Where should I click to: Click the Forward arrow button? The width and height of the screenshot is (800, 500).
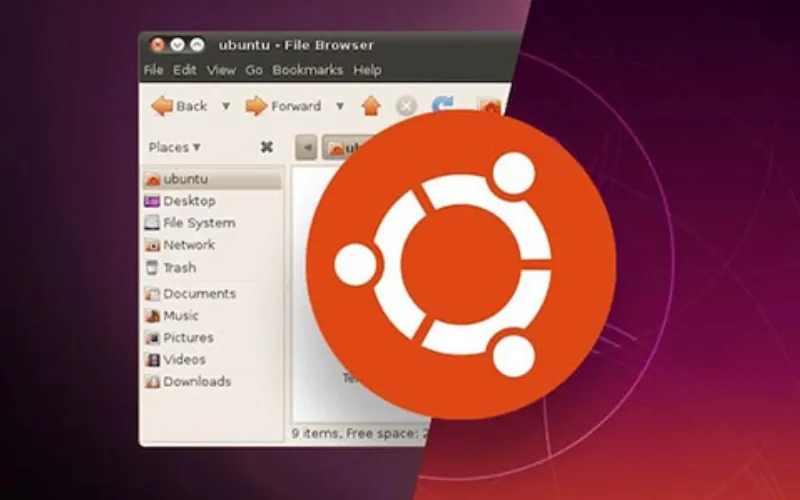pyautogui.click(x=284, y=106)
